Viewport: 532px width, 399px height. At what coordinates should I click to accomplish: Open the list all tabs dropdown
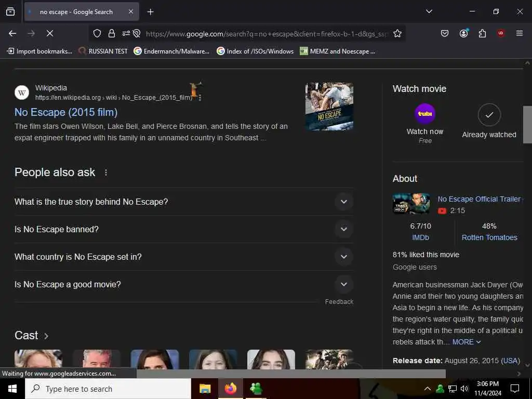click(429, 11)
